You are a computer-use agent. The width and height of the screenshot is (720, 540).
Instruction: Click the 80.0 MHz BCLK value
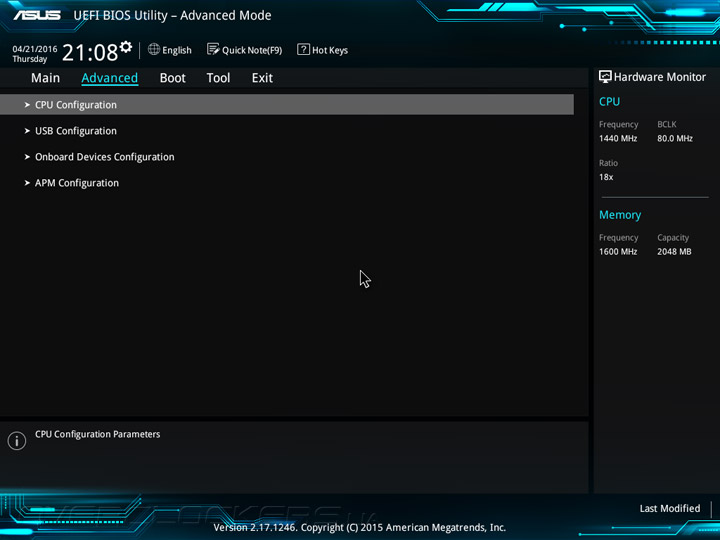click(x=675, y=138)
